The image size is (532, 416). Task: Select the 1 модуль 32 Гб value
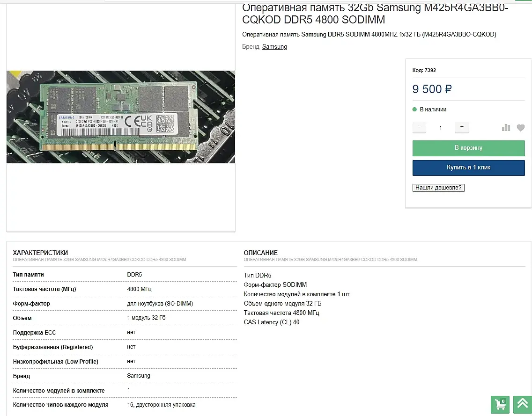(146, 318)
